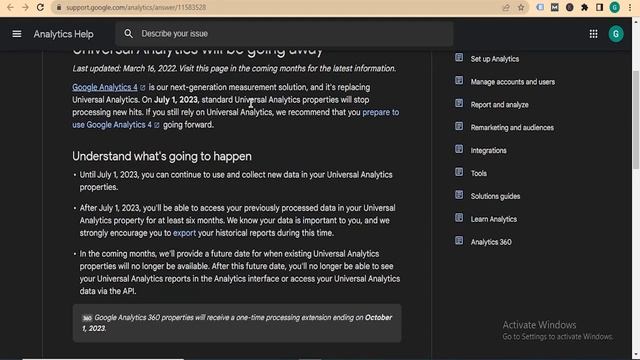Click the article icon beside Solutions guides

[459, 195]
